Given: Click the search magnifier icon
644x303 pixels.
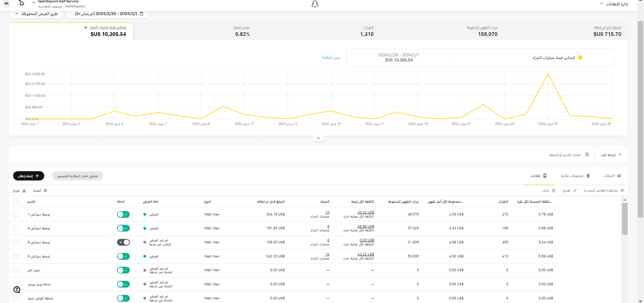Looking at the screenshot, I should coord(586,155).
